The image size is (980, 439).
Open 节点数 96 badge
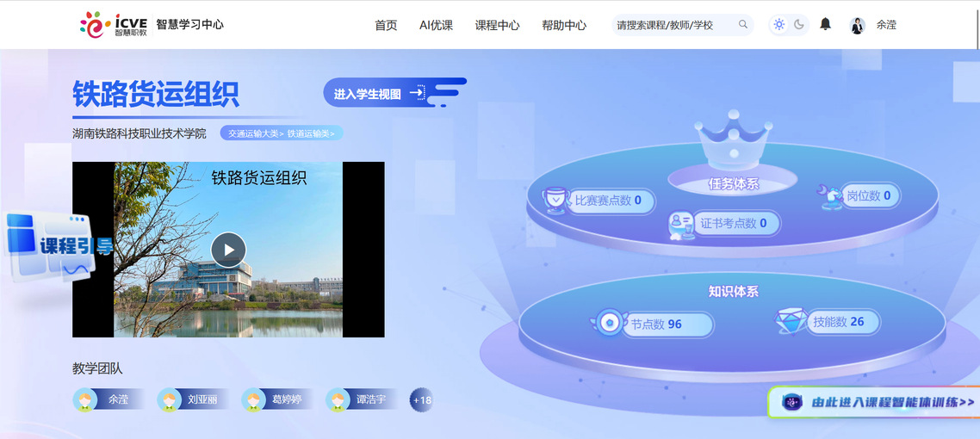pos(667,325)
